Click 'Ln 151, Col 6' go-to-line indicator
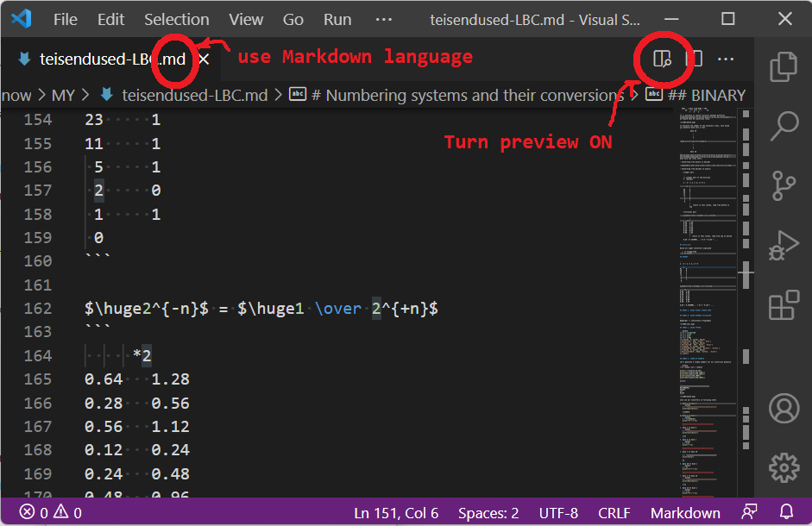Screen dimensions: 812x526 tap(396, 513)
